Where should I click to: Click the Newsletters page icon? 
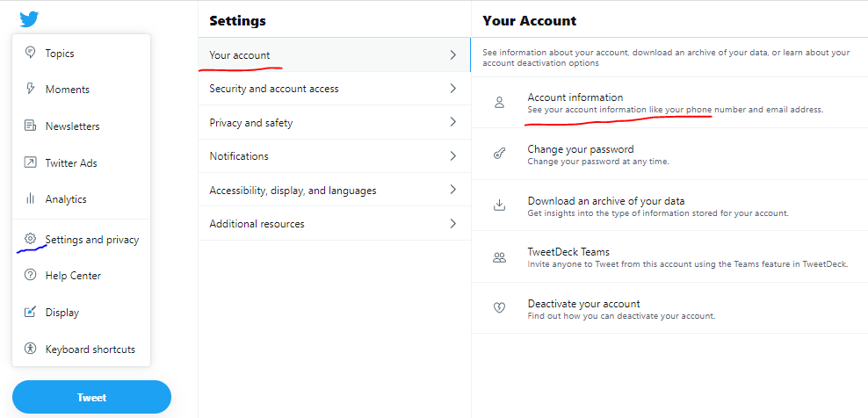coord(30,126)
